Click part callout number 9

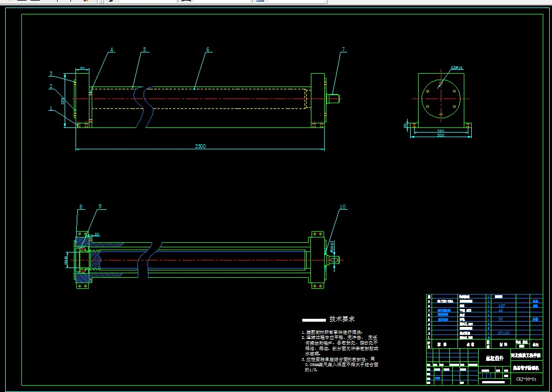pos(100,206)
